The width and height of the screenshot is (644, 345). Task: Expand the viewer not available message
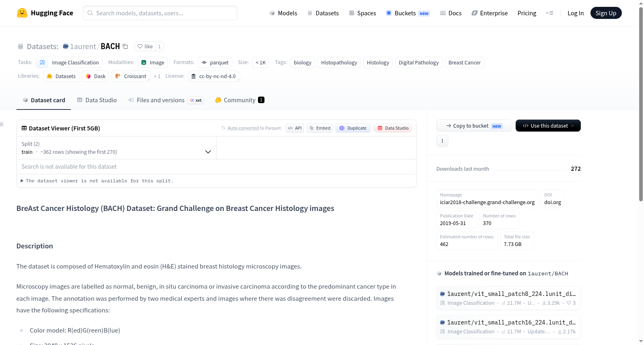click(97, 181)
